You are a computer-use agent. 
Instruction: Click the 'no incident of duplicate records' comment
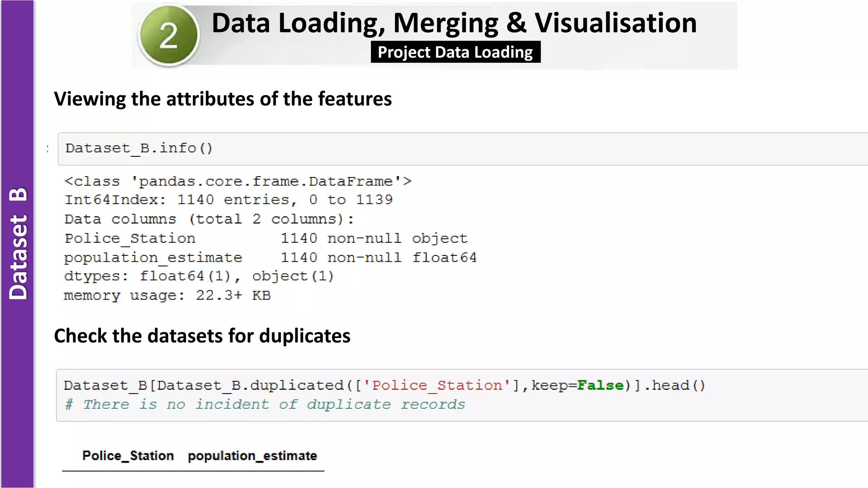point(265,405)
